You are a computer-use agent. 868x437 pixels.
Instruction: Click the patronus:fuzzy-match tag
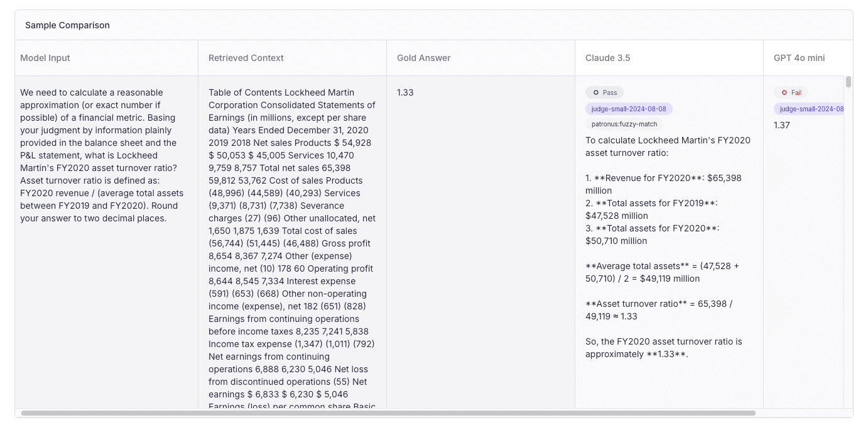[624, 124]
